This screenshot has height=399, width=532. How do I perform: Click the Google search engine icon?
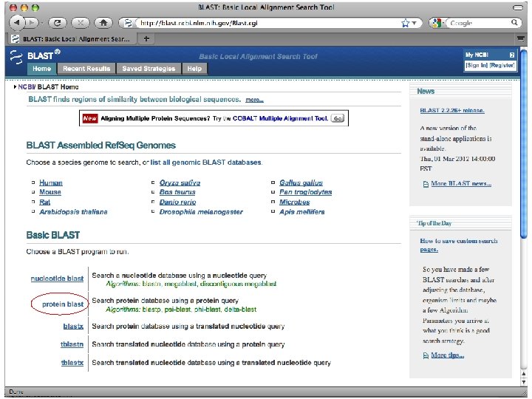(437, 23)
